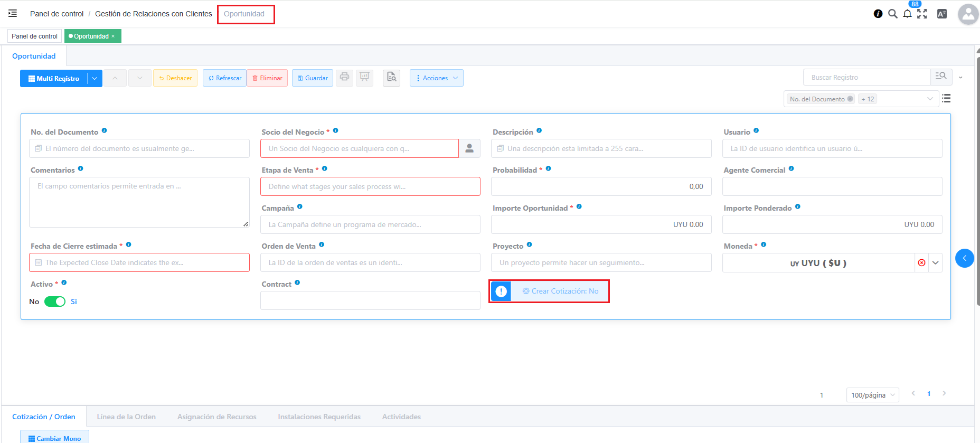Open the hamburger navigation menu
This screenshot has width=980, height=443.
click(13, 14)
